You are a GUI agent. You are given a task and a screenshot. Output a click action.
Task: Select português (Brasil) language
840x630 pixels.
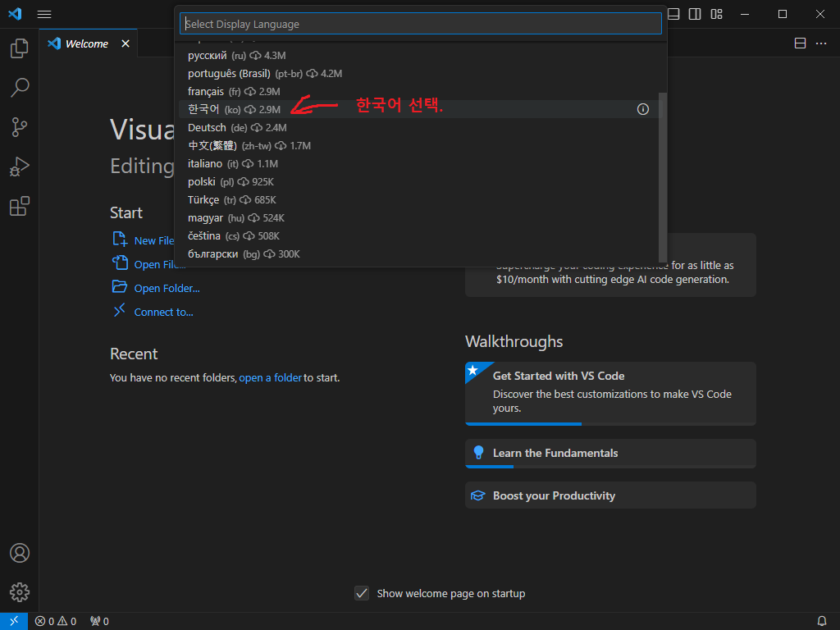[x=421, y=73]
